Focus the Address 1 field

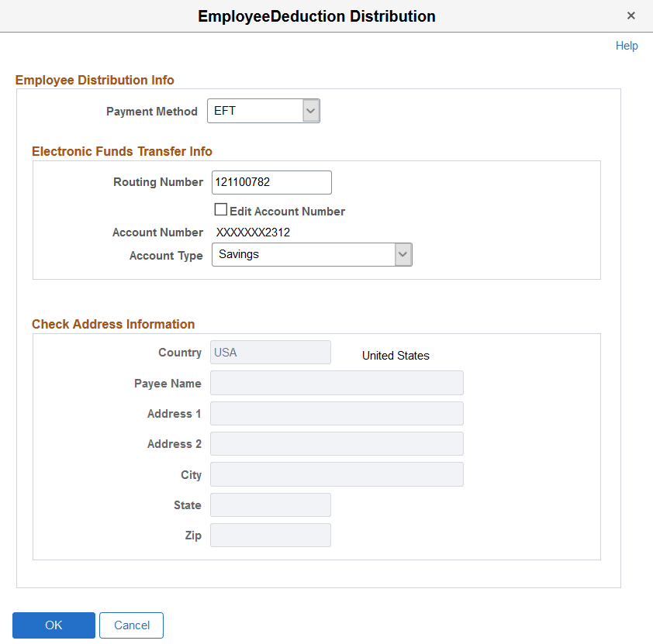(337, 413)
